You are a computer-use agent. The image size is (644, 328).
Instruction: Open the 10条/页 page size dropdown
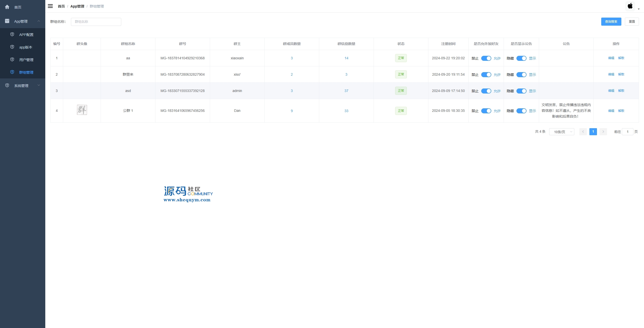pyautogui.click(x=561, y=132)
